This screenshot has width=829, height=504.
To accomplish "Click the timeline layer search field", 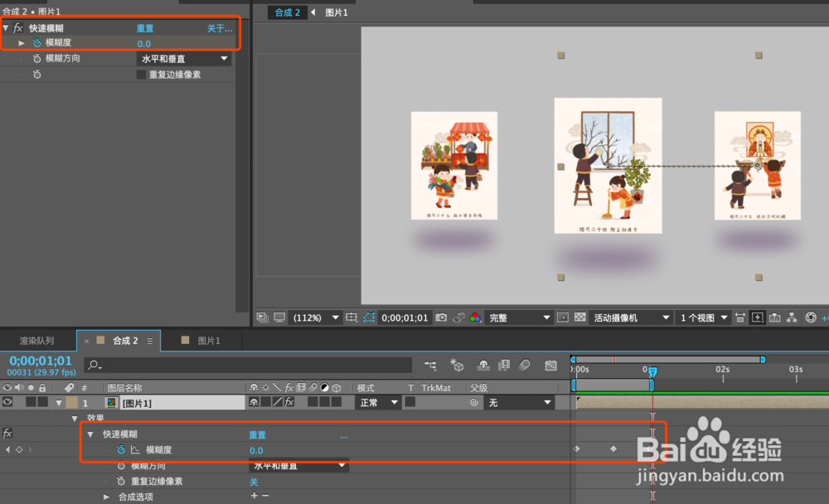I will pos(248,365).
